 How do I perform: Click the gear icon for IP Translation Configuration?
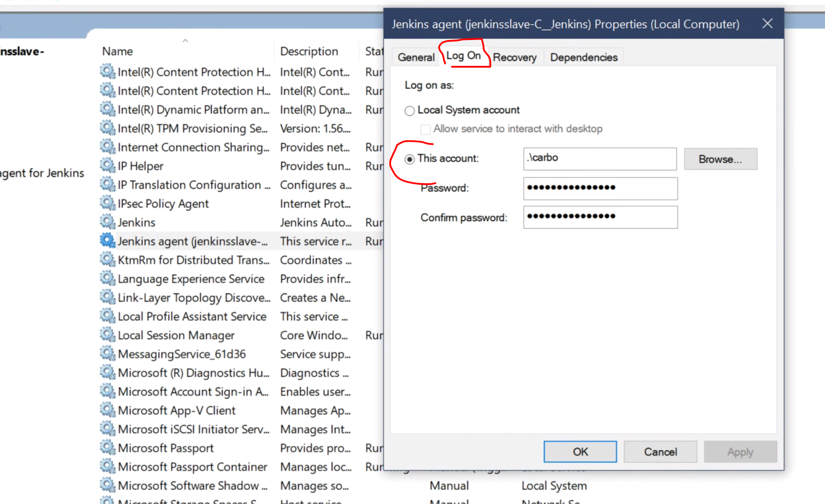point(107,184)
